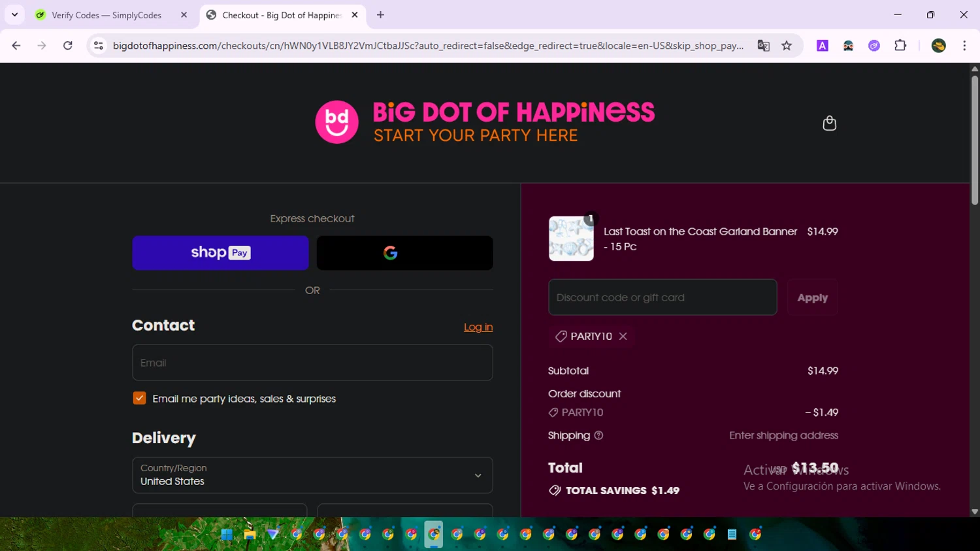Pay with Google Pay express checkout
The image size is (980, 551).
tap(404, 253)
